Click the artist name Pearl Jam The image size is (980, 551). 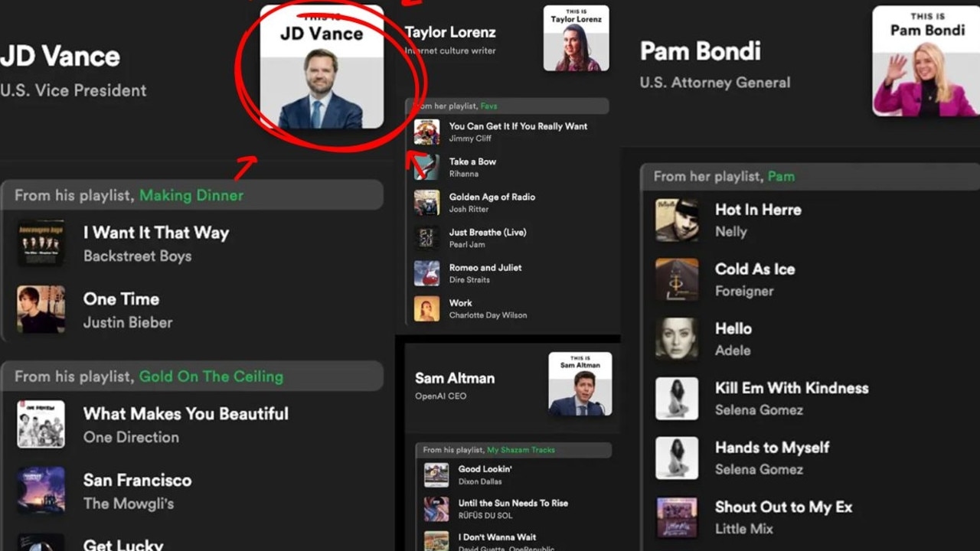click(x=467, y=245)
